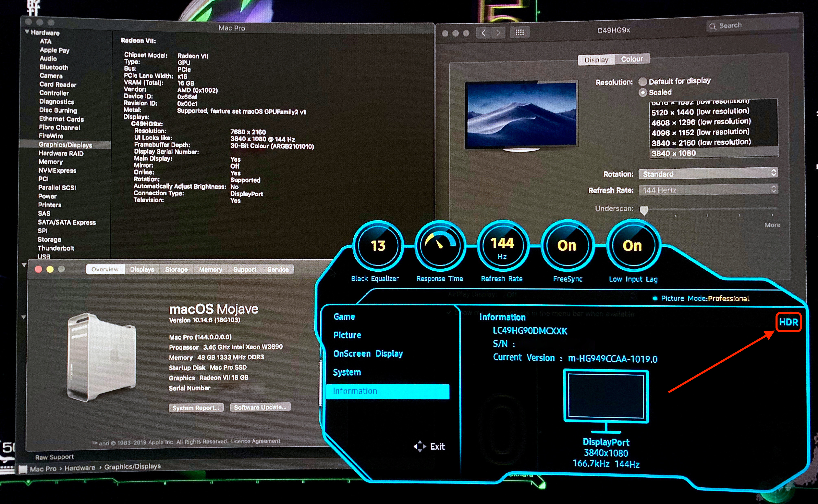Screen dimensions: 818x504
Task: Open the Refresh Rate 144 Hertz dropdown
Action: click(x=708, y=190)
